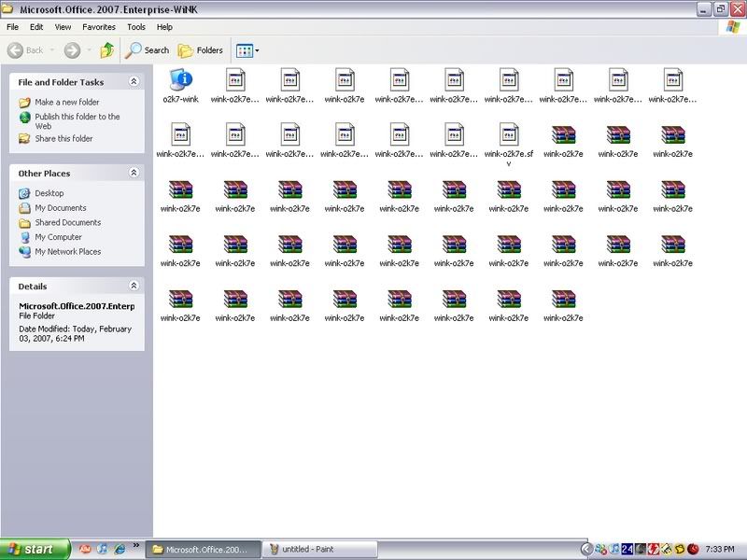
Task: Open the Edit menu
Action: 36,27
